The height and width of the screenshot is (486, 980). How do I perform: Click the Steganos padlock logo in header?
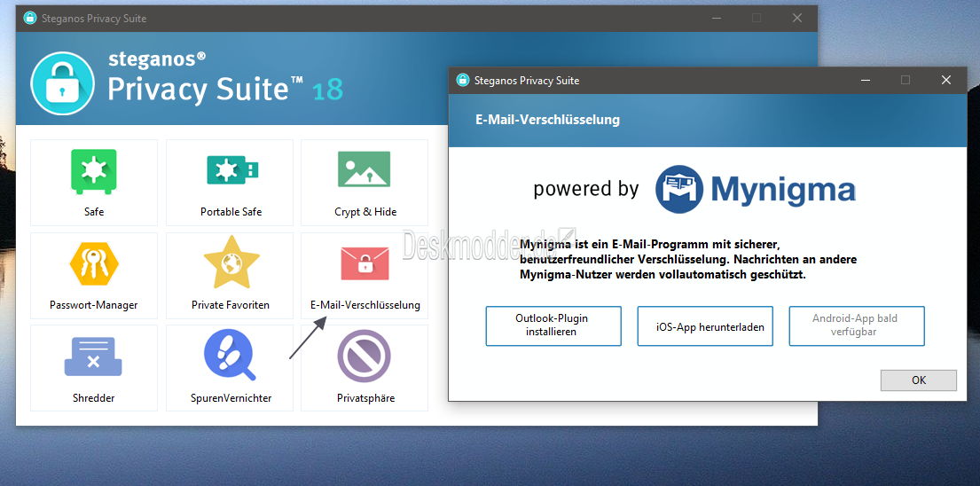[x=62, y=83]
